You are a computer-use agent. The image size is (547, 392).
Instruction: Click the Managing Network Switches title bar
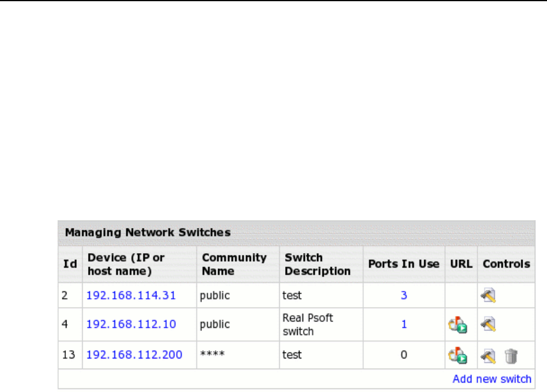[148, 232]
